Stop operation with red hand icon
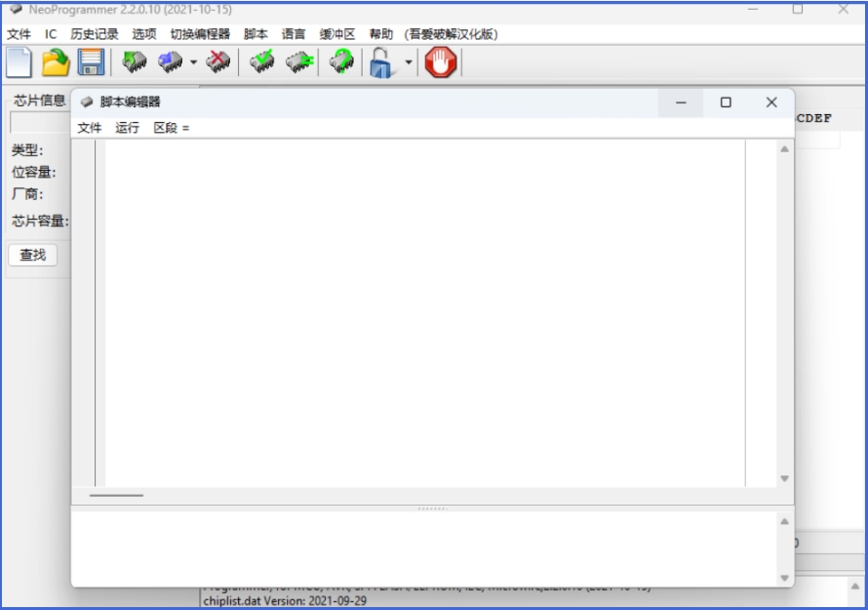Viewport: 868px width, 610px height. click(441, 62)
